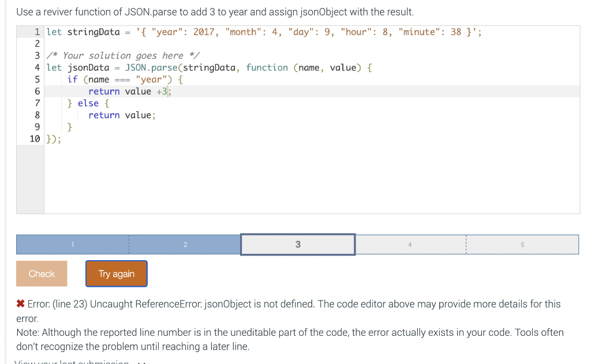Click line number 2 in the gutter
Viewport: 591px width, 364px height.
point(36,43)
